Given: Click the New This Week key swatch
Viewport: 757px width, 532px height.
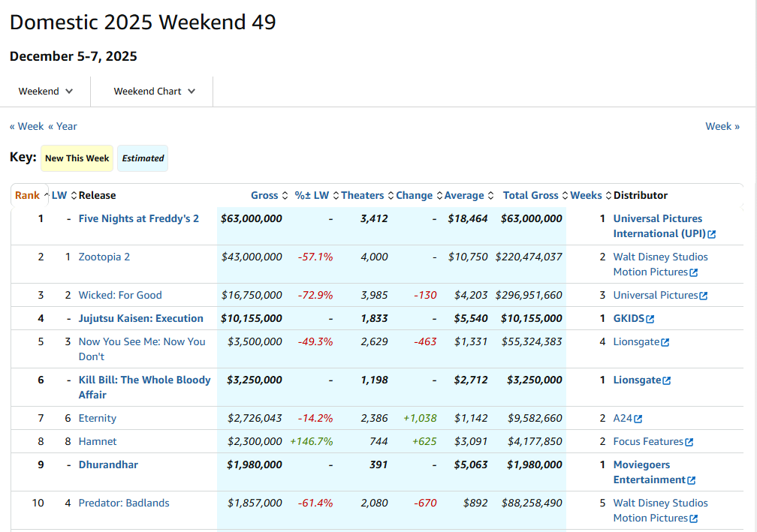Looking at the screenshot, I should [x=77, y=158].
